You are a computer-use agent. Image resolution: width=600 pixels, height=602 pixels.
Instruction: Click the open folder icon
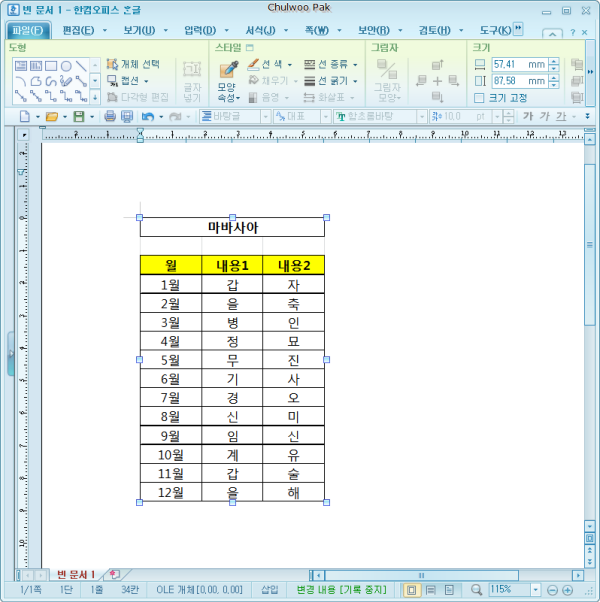(52, 116)
